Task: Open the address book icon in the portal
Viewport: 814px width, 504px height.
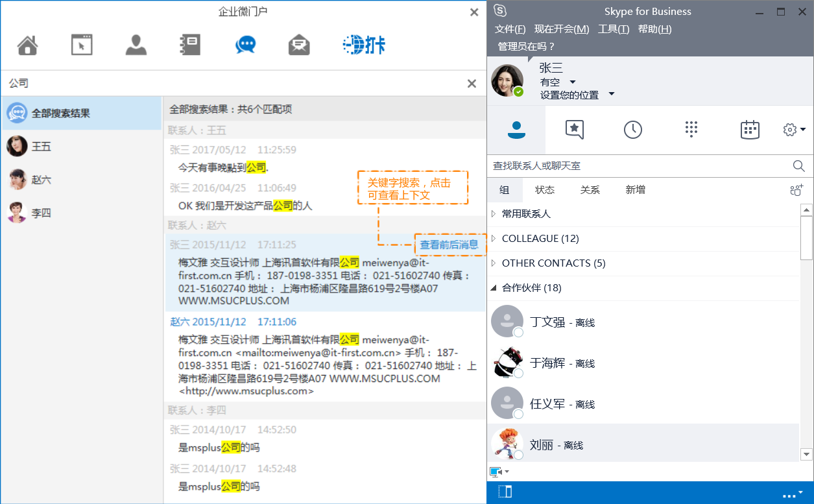Action: click(x=189, y=45)
